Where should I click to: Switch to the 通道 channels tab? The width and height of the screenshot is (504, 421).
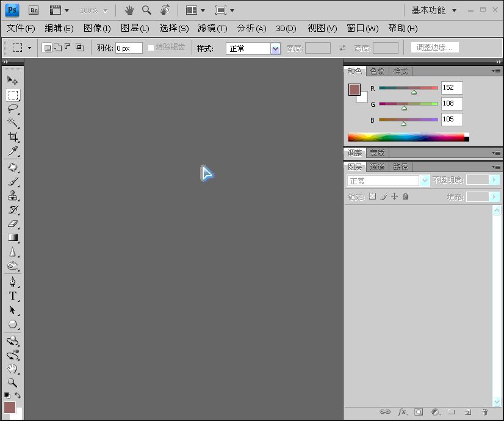pos(377,167)
